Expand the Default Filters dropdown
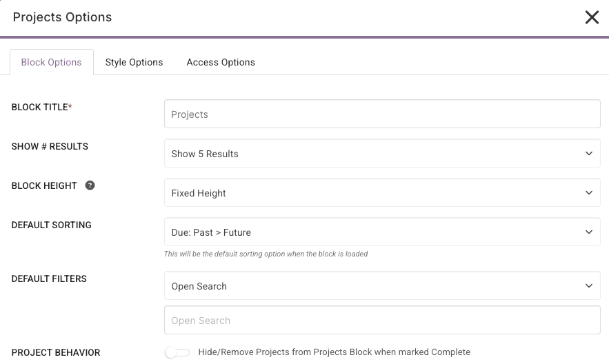The width and height of the screenshot is (609, 364). coord(381,286)
